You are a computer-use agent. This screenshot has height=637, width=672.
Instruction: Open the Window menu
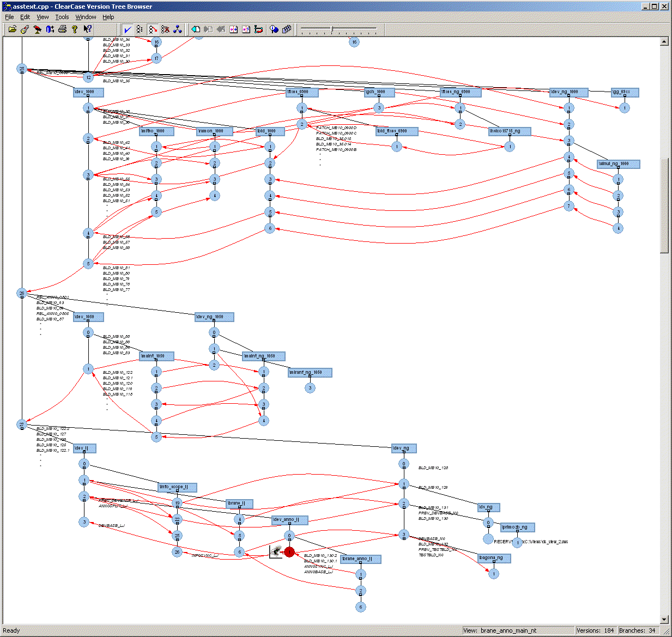86,17
